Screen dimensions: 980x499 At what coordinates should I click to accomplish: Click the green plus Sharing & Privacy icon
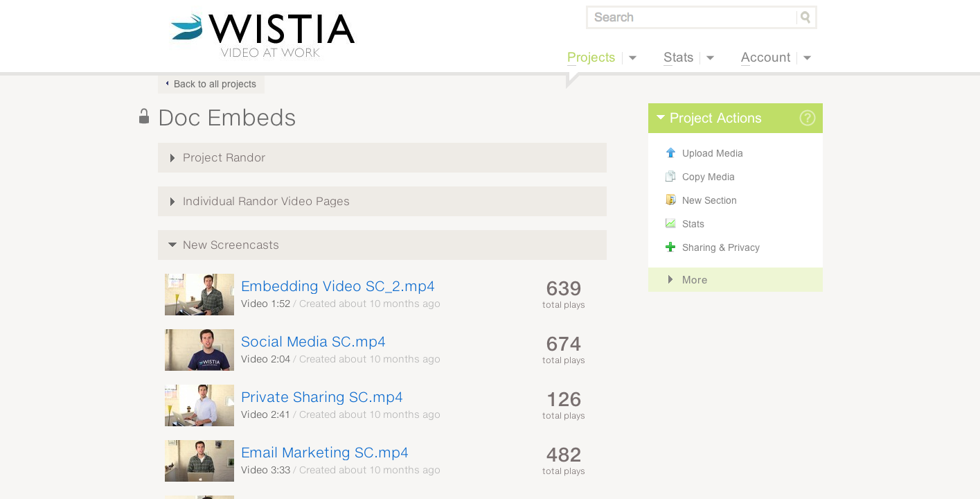click(x=670, y=247)
